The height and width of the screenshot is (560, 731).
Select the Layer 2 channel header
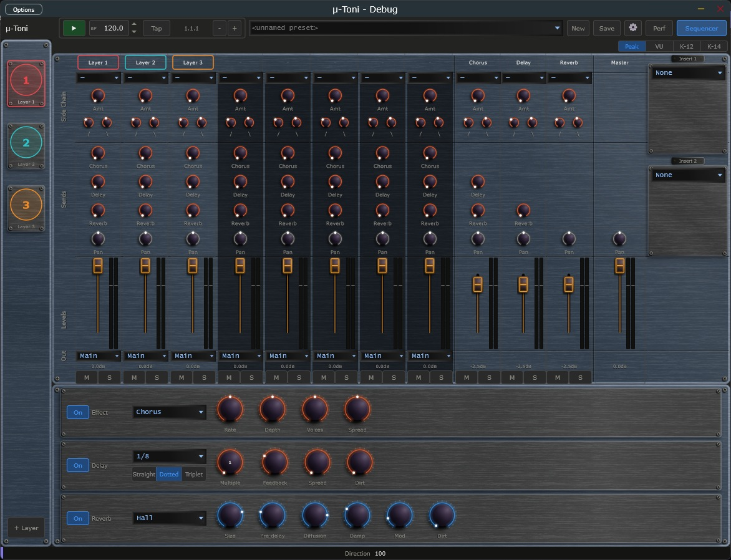coord(145,62)
